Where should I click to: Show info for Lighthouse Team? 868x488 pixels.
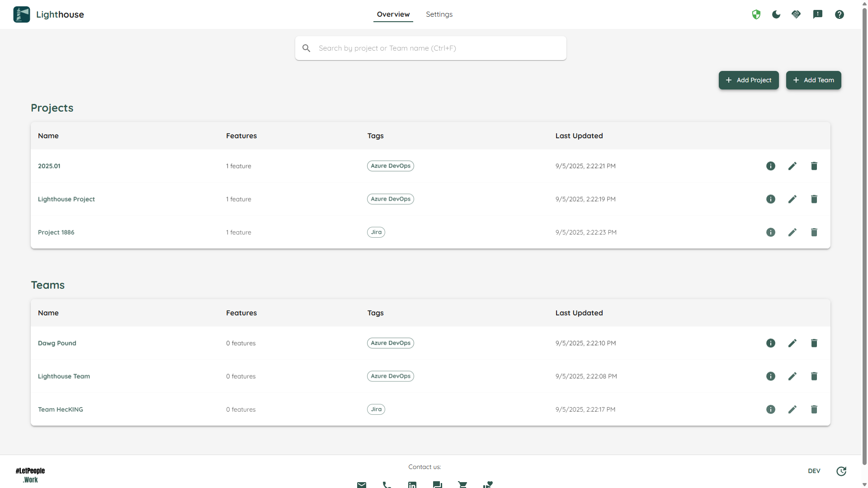(x=771, y=376)
